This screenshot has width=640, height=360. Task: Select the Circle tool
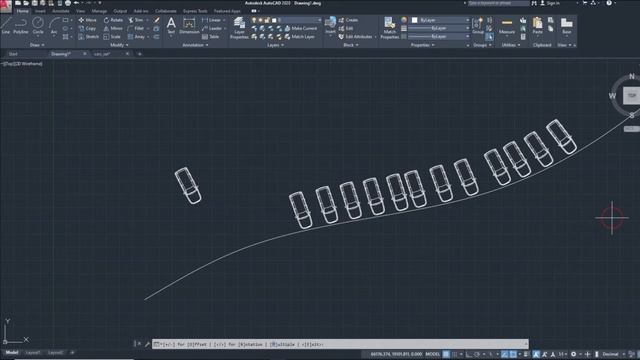click(38, 26)
